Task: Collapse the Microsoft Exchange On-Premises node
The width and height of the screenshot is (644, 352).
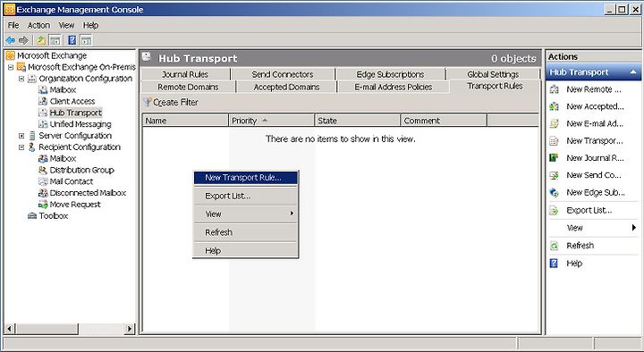Action: pos(11,67)
